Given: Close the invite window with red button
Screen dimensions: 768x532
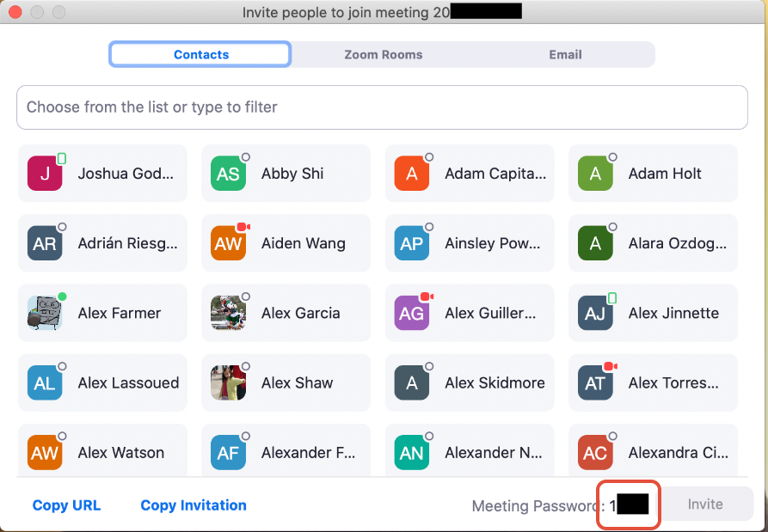Looking at the screenshot, I should 15,12.
